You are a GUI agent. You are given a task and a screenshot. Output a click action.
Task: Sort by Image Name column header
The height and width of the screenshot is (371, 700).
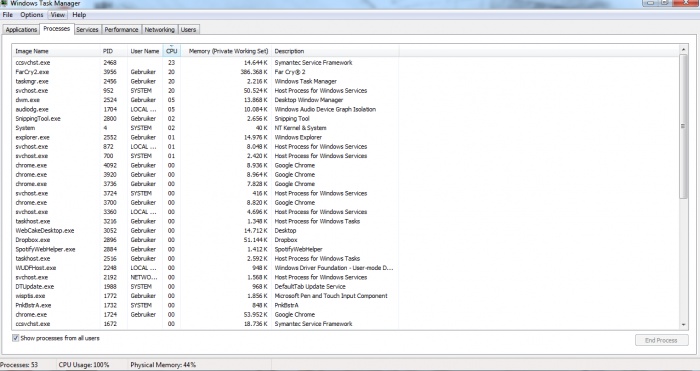pyautogui.click(x=56, y=51)
